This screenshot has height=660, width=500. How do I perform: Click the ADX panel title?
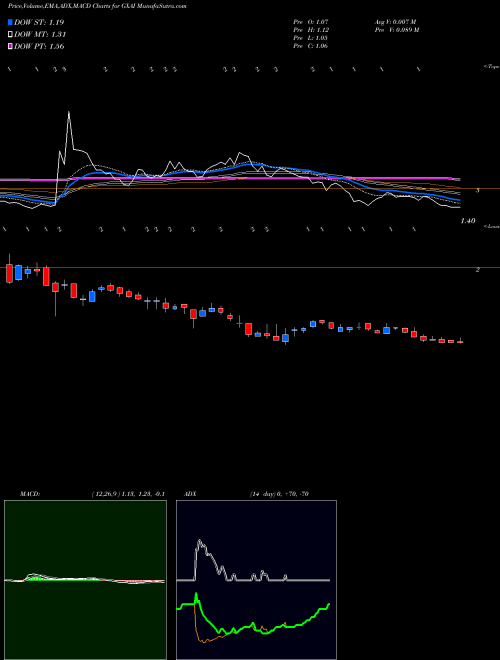(x=190, y=494)
